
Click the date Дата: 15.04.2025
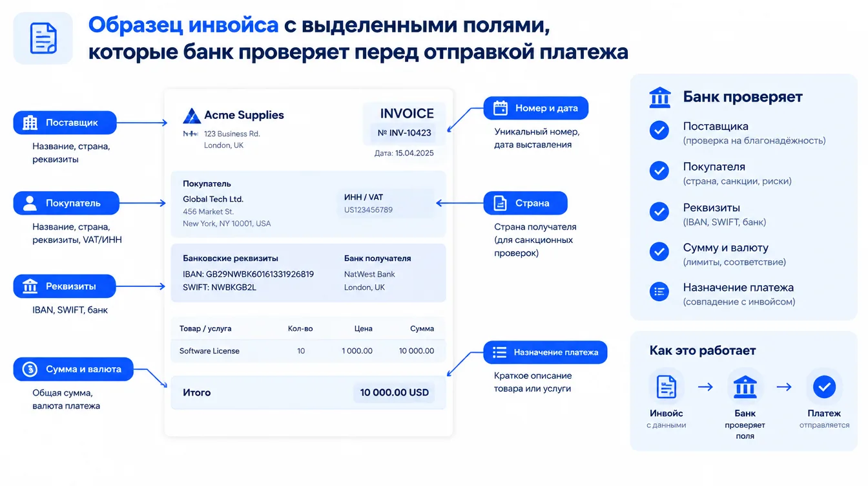[404, 154]
